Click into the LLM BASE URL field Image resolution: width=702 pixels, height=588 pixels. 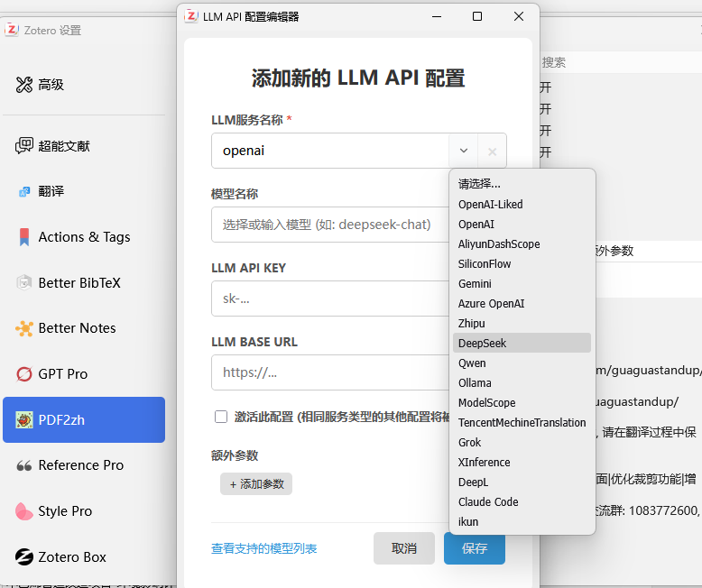(x=330, y=372)
